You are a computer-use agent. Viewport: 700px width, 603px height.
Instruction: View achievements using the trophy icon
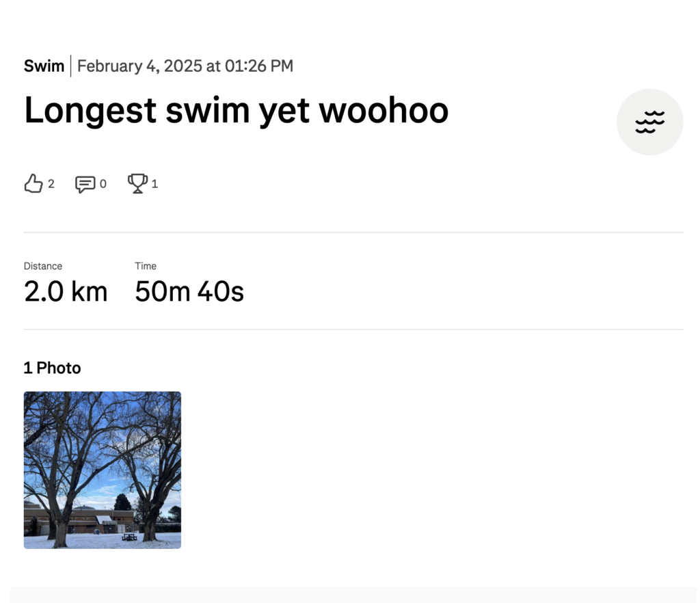[137, 183]
